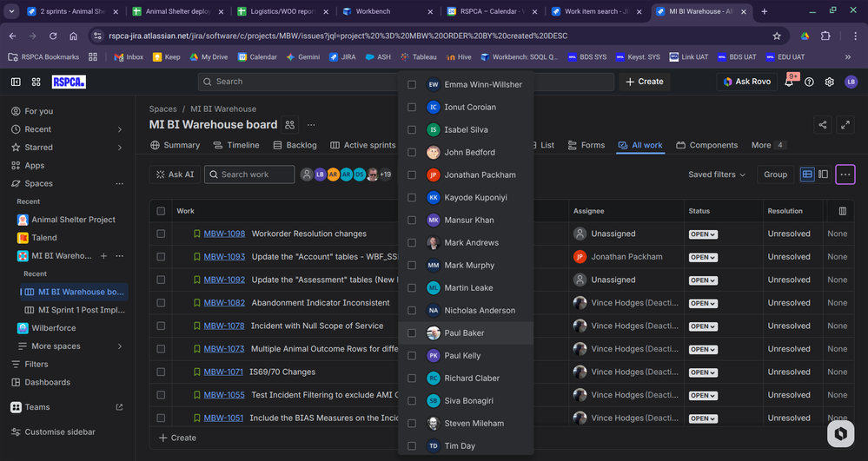Screen dimensions: 868x461
Task: Open the more actions menu in work toolbar
Action: [x=845, y=175]
